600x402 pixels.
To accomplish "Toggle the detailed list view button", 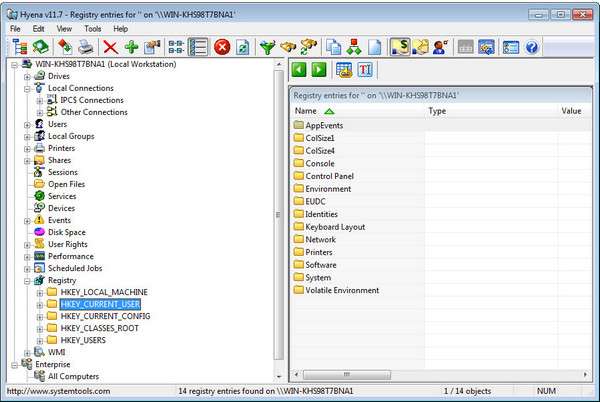I will tap(198, 47).
